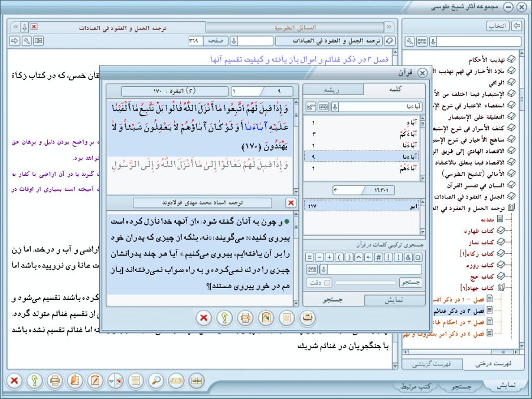
Task: Open the کتب مرتبط tab at the window bottom
Action: pyautogui.click(x=415, y=386)
